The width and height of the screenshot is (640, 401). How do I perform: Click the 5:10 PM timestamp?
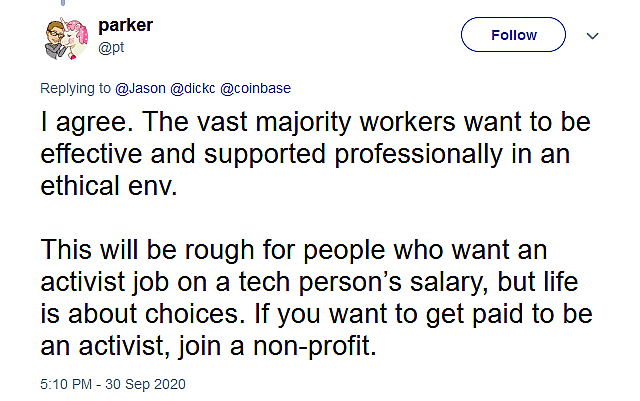(x=67, y=385)
